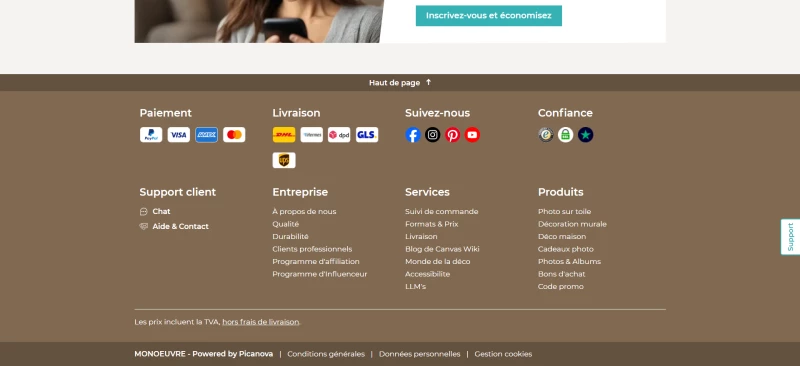Open the LLM's link
Screen dimensions: 800x366
coord(415,286)
